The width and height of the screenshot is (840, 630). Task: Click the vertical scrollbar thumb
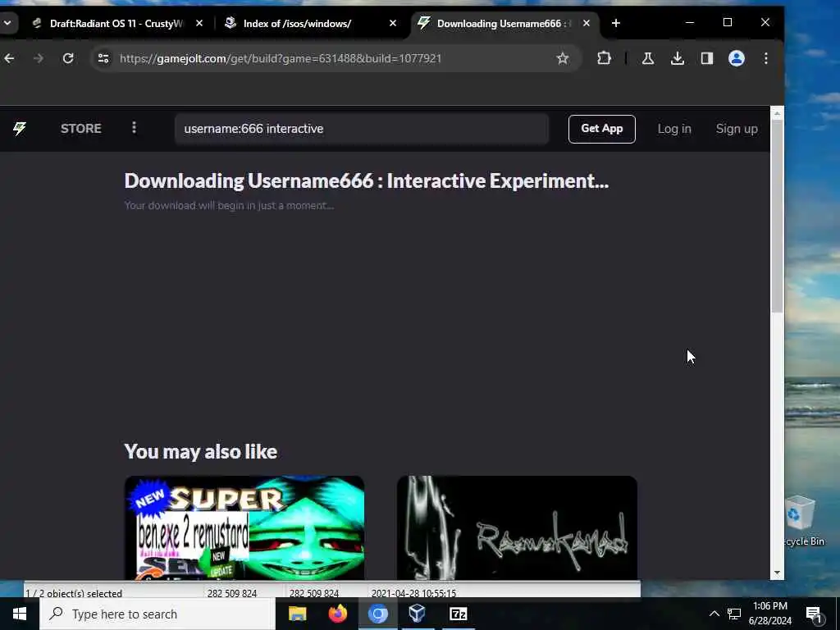point(777,217)
